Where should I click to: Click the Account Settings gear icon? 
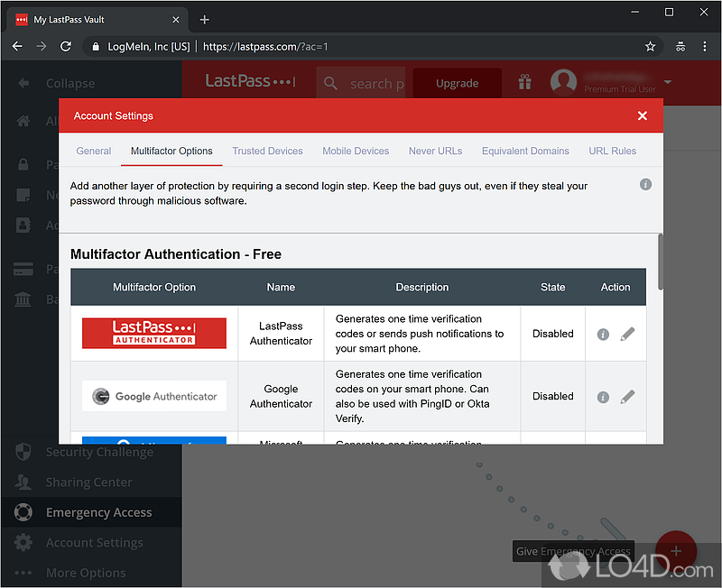pos(23,542)
